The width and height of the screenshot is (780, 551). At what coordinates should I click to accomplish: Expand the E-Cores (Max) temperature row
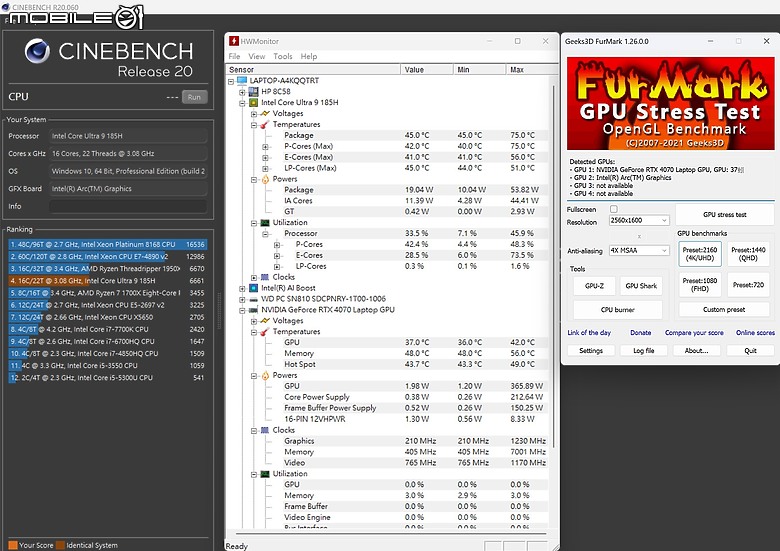tap(265, 158)
